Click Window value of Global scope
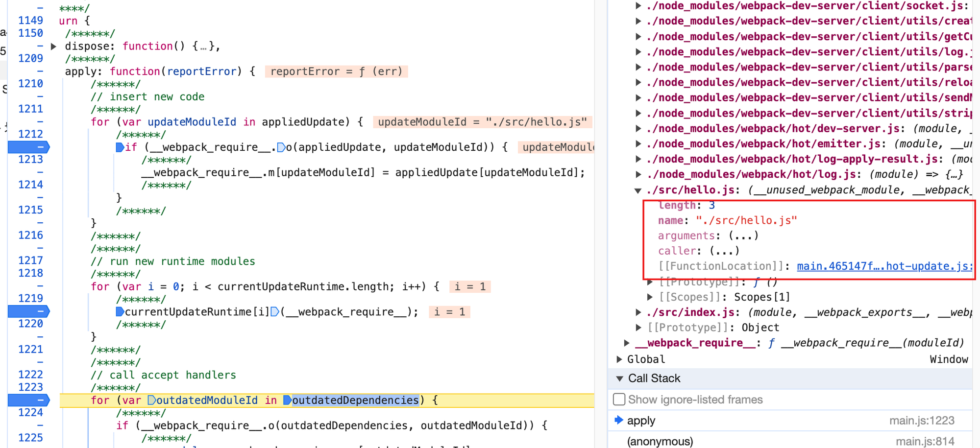The height and width of the screenshot is (448, 980). (949, 359)
